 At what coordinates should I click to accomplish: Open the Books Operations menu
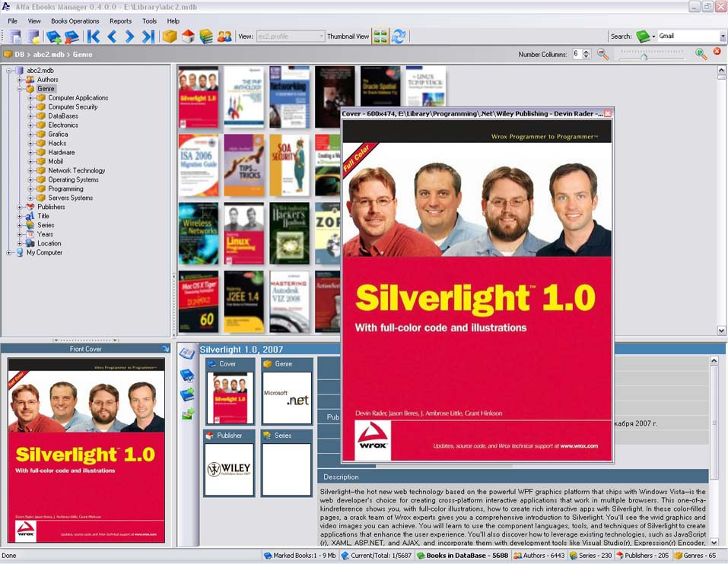[75, 21]
